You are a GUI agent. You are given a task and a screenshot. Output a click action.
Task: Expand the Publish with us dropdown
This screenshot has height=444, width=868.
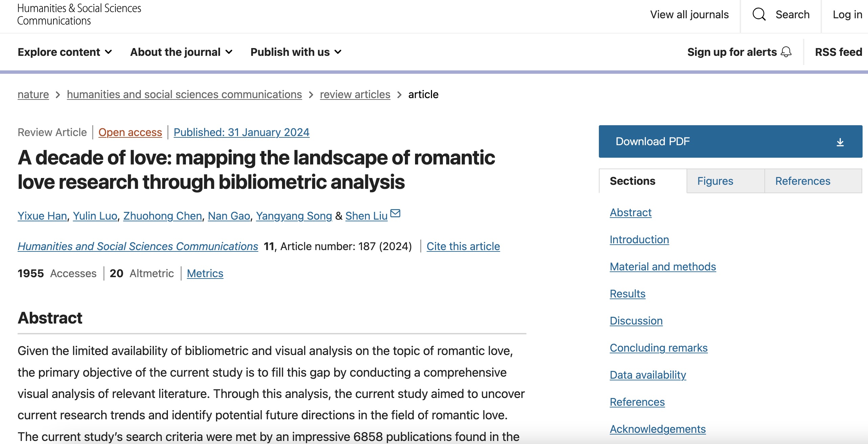coord(296,52)
